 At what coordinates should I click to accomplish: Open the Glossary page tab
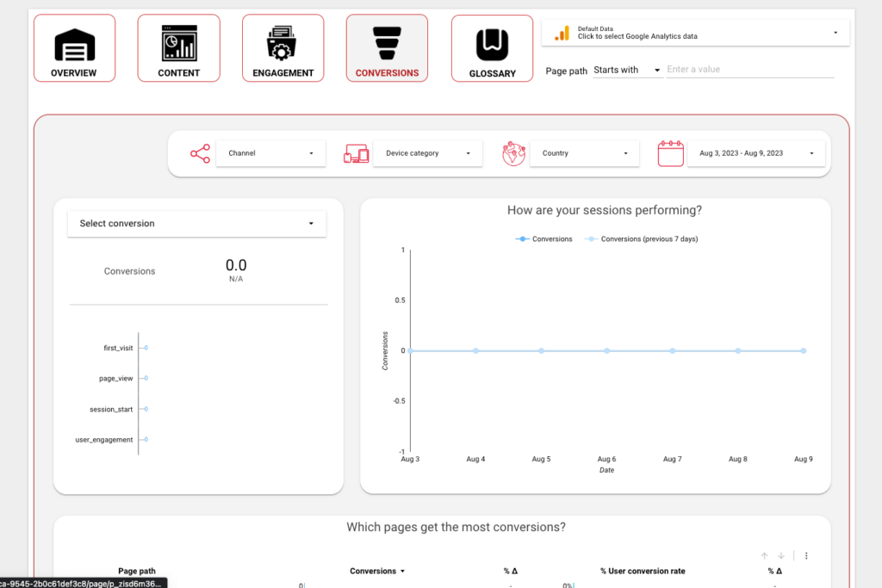(x=492, y=48)
